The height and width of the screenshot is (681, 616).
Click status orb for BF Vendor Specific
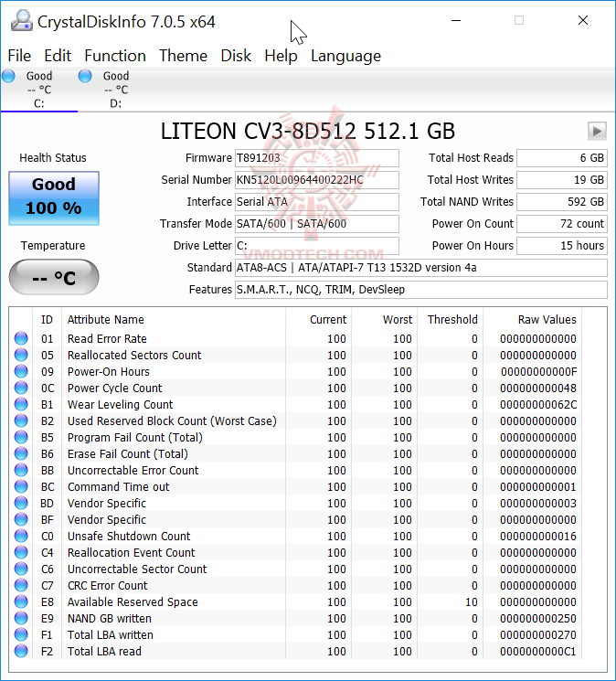point(21,519)
